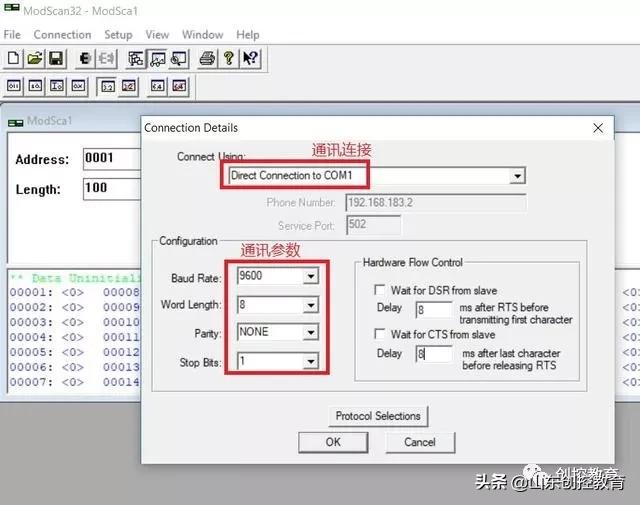Viewport: 640px width, 505px height.
Task: Enable Wait for DSR from slave
Action: pos(381,289)
